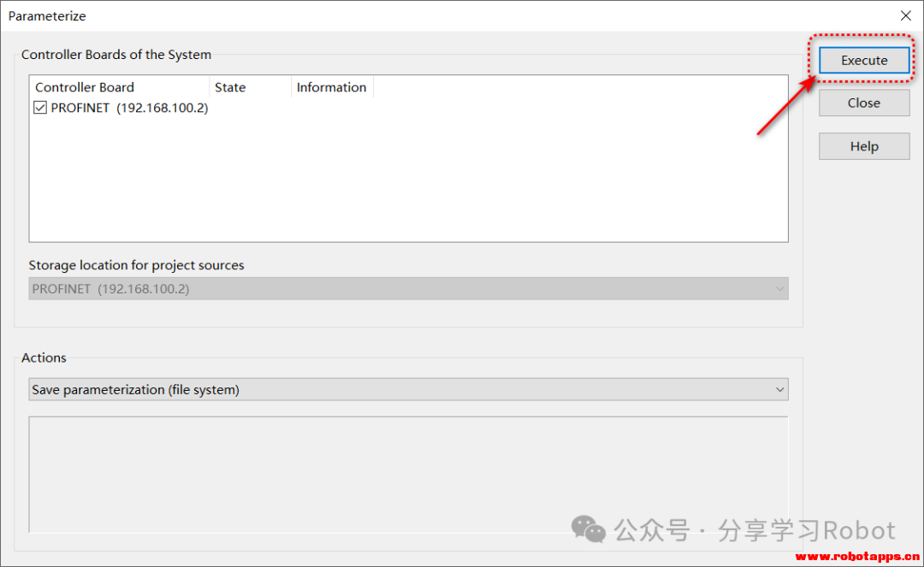Screen dimensions: 924x567
Task: Expand the Actions dropdown arrow
Action: click(779, 390)
